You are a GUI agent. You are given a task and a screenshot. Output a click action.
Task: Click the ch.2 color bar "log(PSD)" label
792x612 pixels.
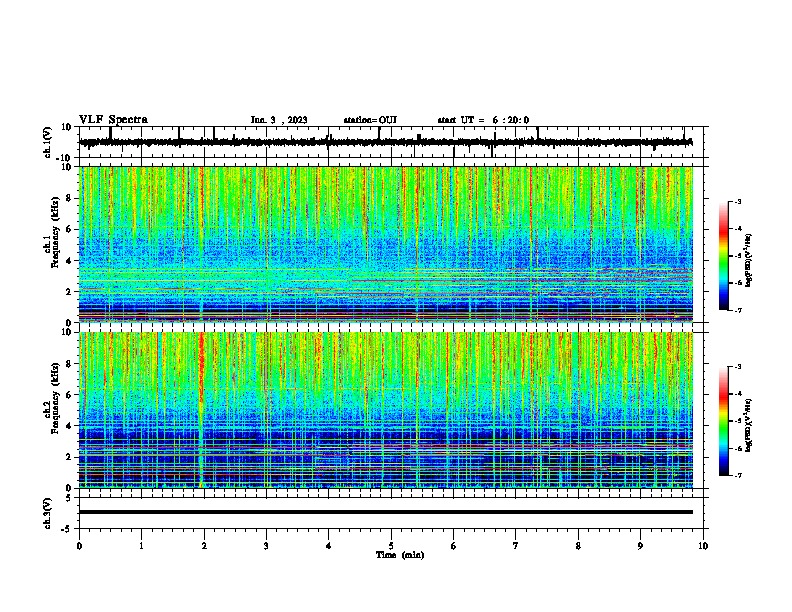pyautogui.click(x=749, y=425)
